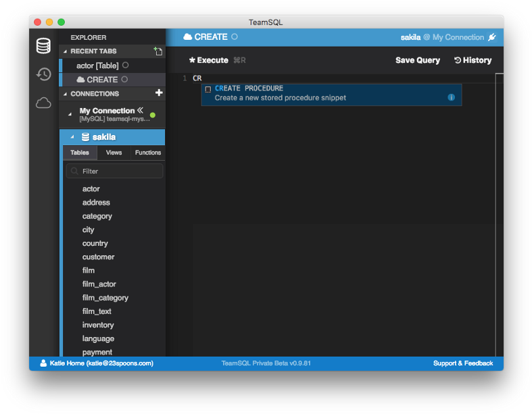This screenshot has height=414, width=532.
Task: Click the circle icon beside CREATE recent tab
Action: [x=124, y=79]
